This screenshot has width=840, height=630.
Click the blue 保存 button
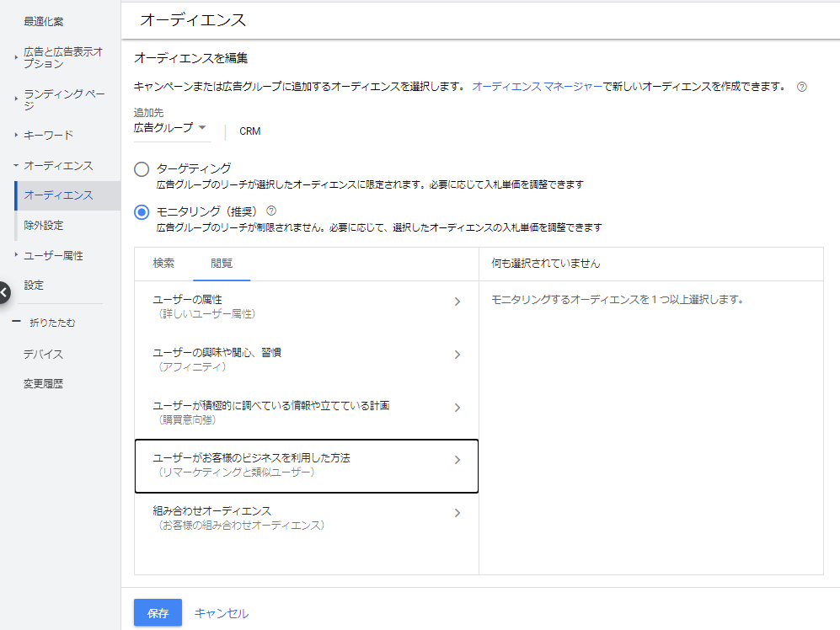tap(158, 612)
